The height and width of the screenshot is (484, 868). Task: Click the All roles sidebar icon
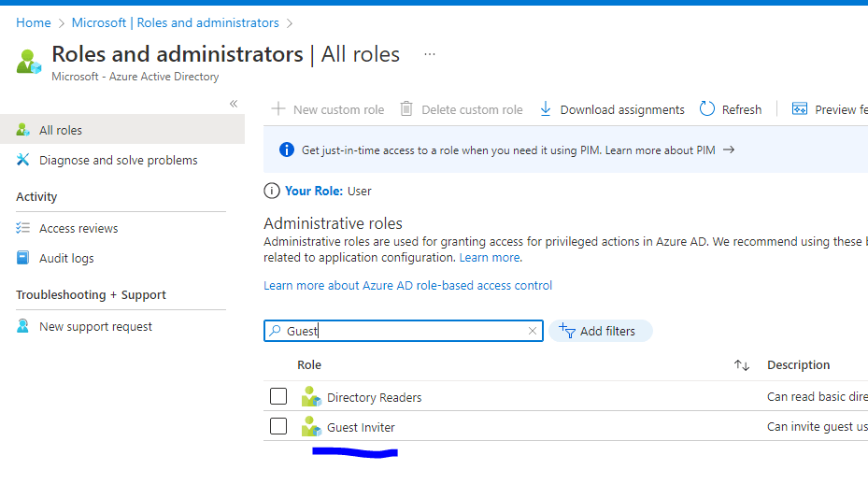point(22,130)
